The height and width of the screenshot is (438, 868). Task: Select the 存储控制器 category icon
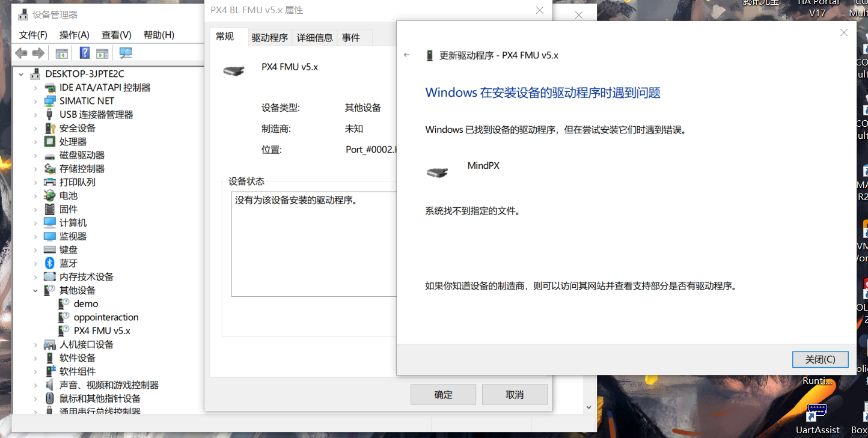50,169
